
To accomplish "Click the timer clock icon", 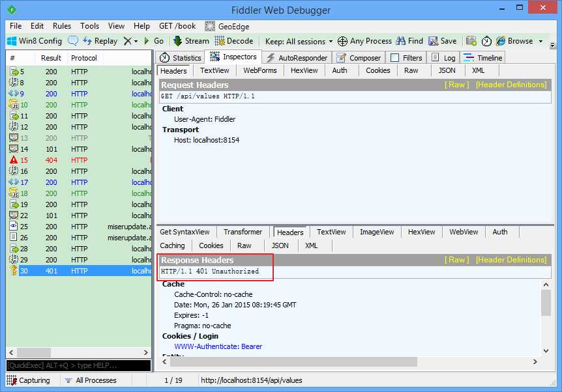I will pyautogui.click(x=486, y=41).
